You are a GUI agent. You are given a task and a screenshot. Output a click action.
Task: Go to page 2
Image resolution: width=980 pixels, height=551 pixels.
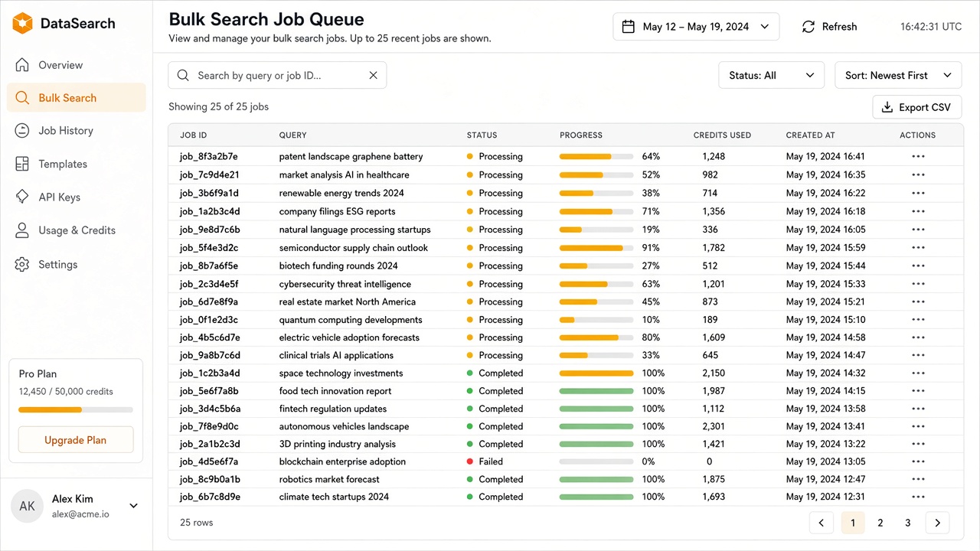click(880, 523)
